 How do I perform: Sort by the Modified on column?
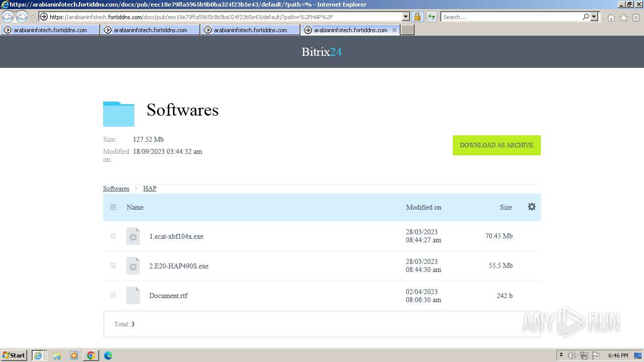point(424,207)
